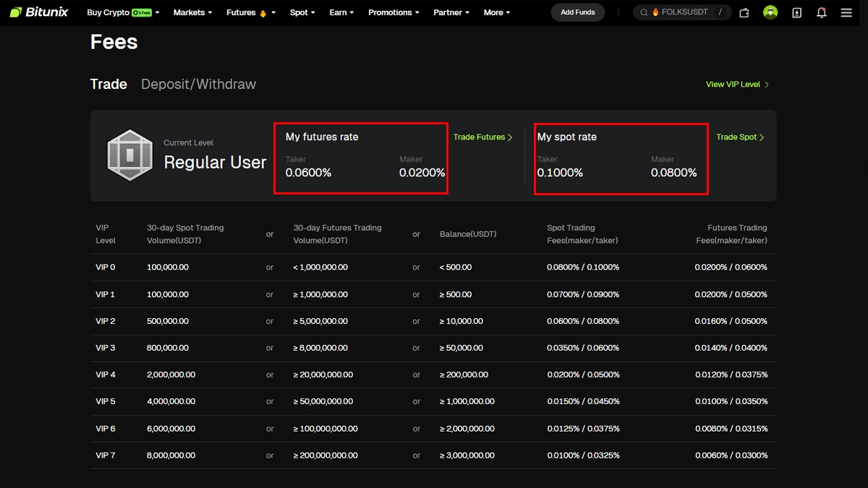Expand the Futures dropdown menu
The height and width of the screenshot is (488, 868).
(250, 12)
